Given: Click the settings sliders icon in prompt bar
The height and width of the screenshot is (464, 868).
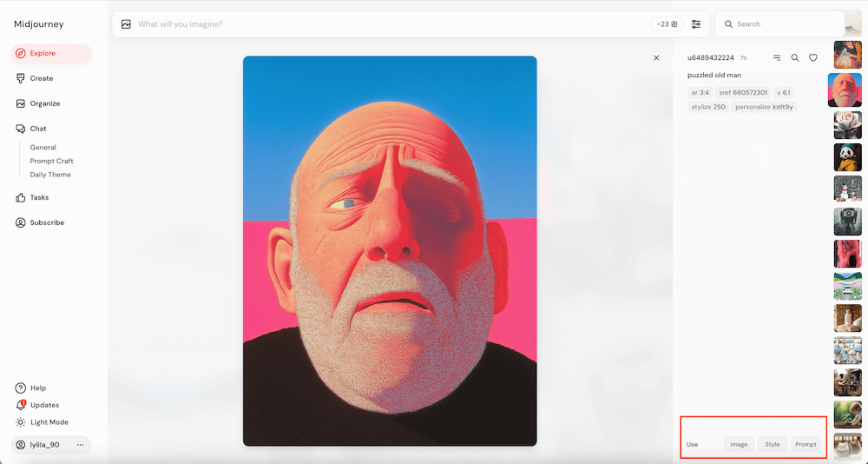Looking at the screenshot, I should coord(696,24).
